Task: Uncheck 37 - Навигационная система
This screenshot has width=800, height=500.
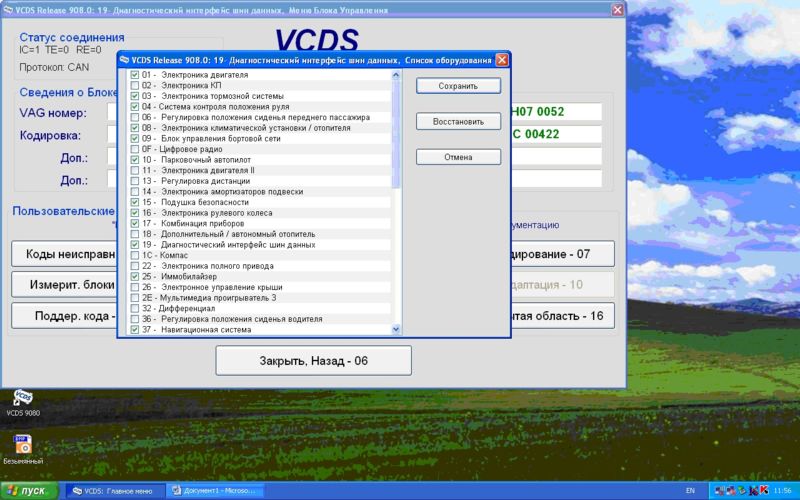Action: (x=135, y=330)
